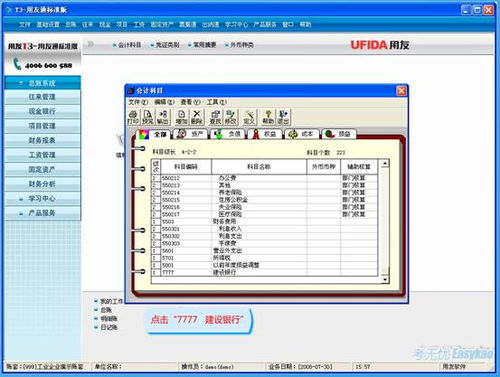The height and width of the screenshot is (377, 500).
Task: Click the 输出 (export) toolbar icon
Action: [x=163, y=117]
